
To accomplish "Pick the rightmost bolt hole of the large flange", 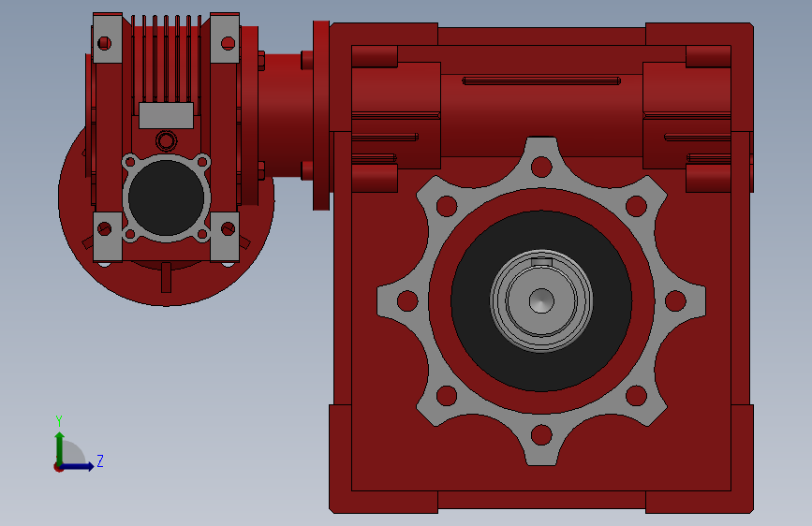I will (675, 300).
